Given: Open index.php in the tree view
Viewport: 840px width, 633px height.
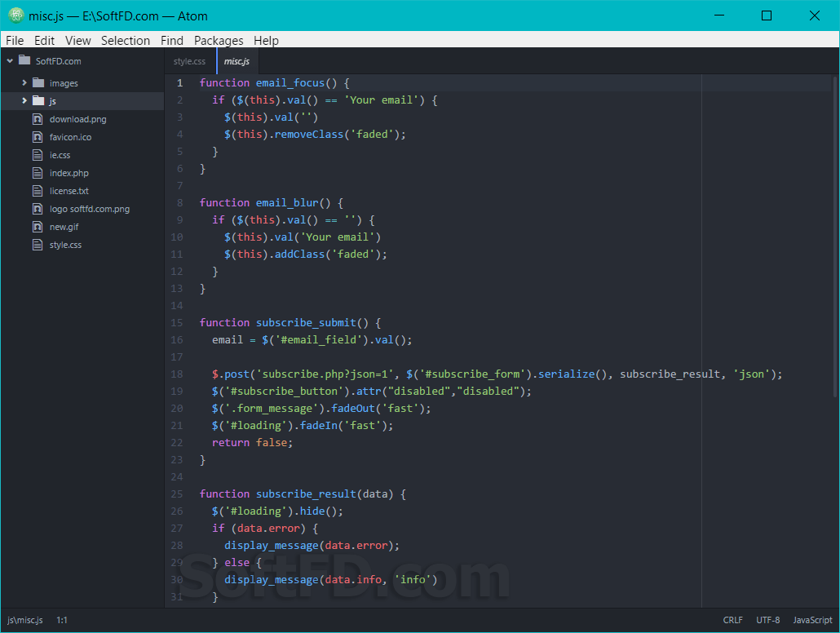Looking at the screenshot, I should tap(69, 173).
